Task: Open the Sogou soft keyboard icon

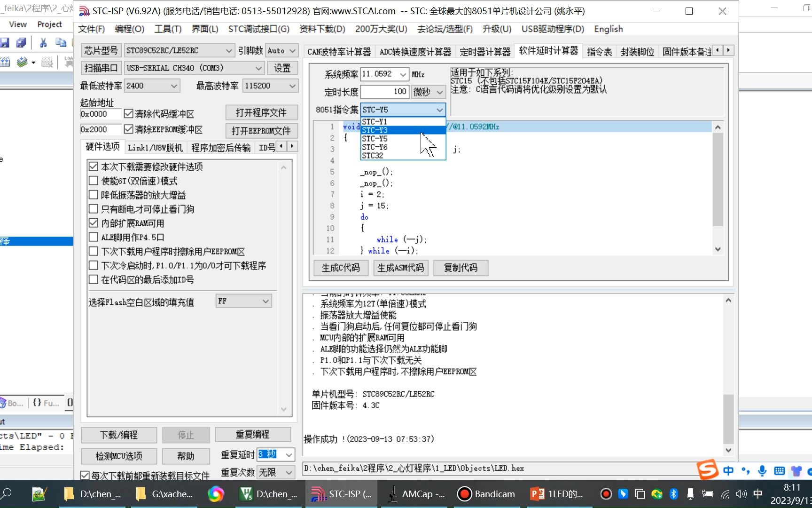Action: point(779,470)
